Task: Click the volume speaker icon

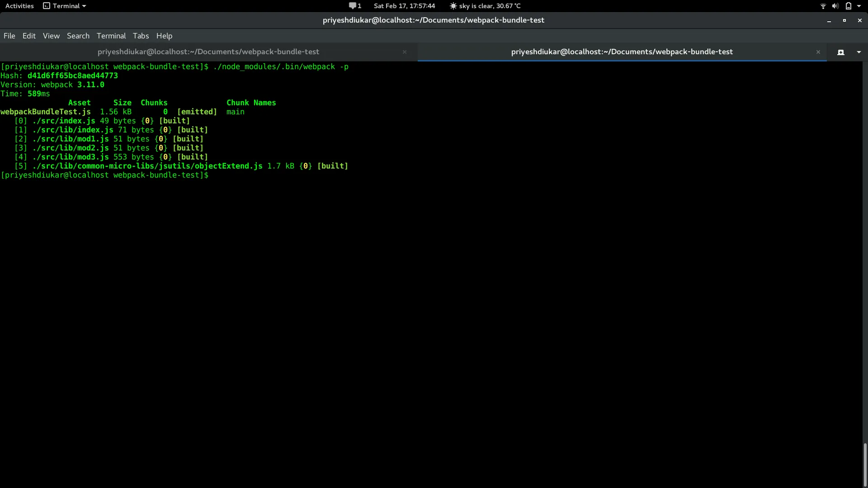Action: pos(835,6)
